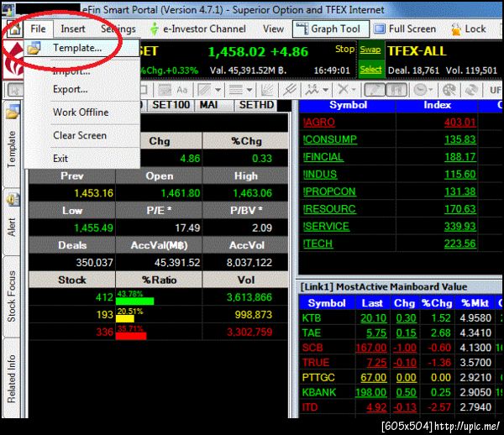This screenshot has height=435, width=504.
Task: Click the image label tool beside Aa
Action: pyautogui.click(x=165, y=91)
